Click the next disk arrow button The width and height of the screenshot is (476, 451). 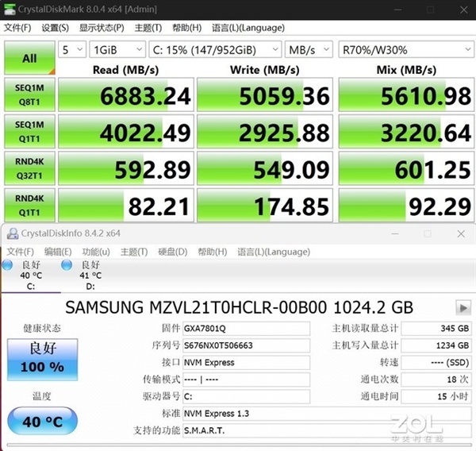click(462, 307)
